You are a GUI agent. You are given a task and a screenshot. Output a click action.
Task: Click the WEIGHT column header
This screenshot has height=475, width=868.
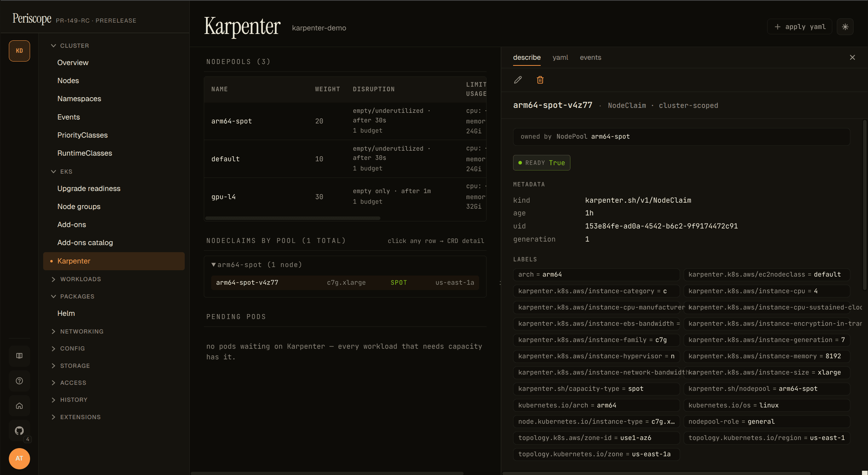(x=328, y=89)
